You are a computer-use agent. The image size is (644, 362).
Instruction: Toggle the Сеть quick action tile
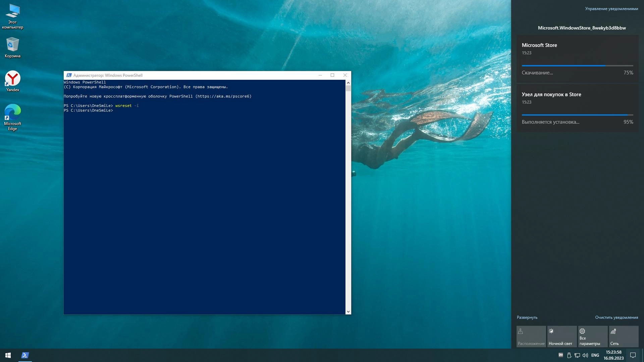click(624, 337)
